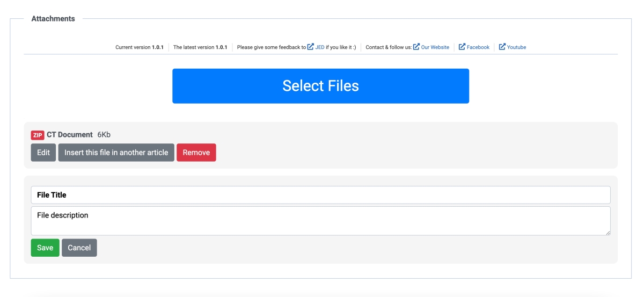Screen dimensions: 644x297
Task: Open the Youtube link
Action: tap(516, 47)
